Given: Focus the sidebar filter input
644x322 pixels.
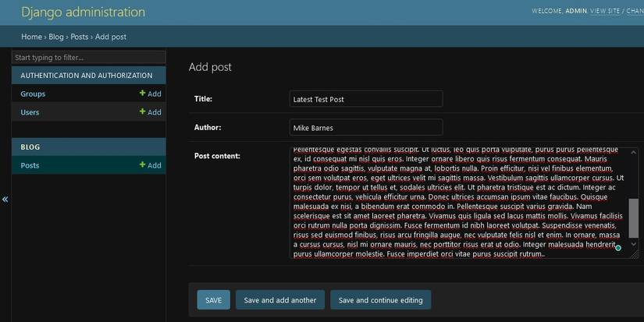Looking at the screenshot, I should (89, 58).
